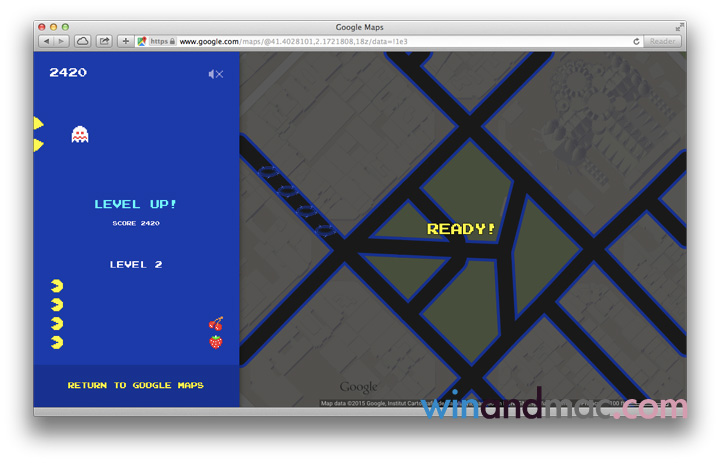The height and width of the screenshot is (463, 720).
Task: Click the cherry fruit icon
Action: tap(216, 323)
